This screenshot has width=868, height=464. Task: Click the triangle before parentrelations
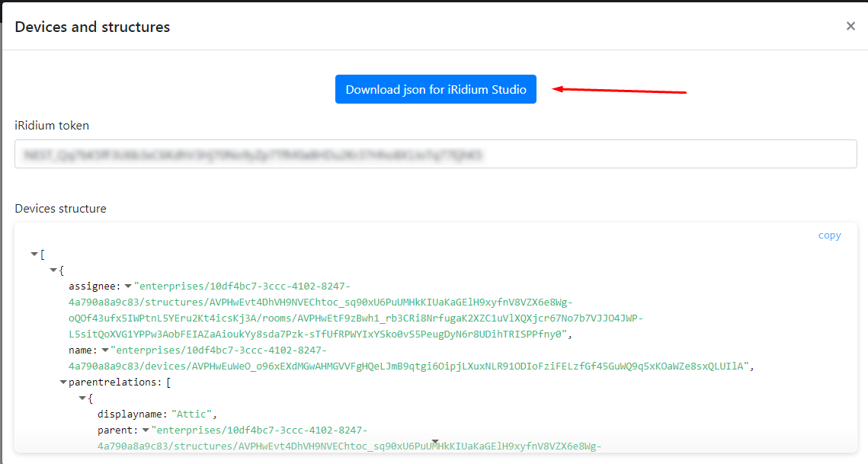pyautogui.click(x=62, y=382)
